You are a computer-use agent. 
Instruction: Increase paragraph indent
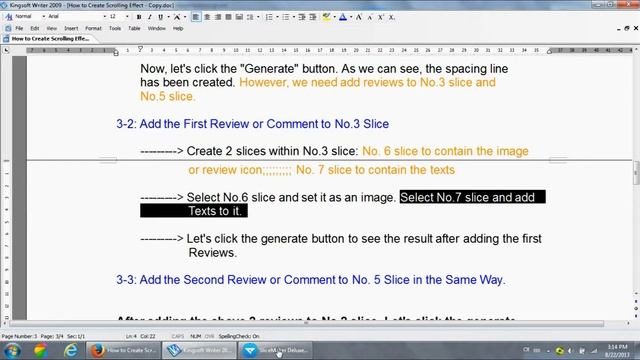[x=313, y=17]
